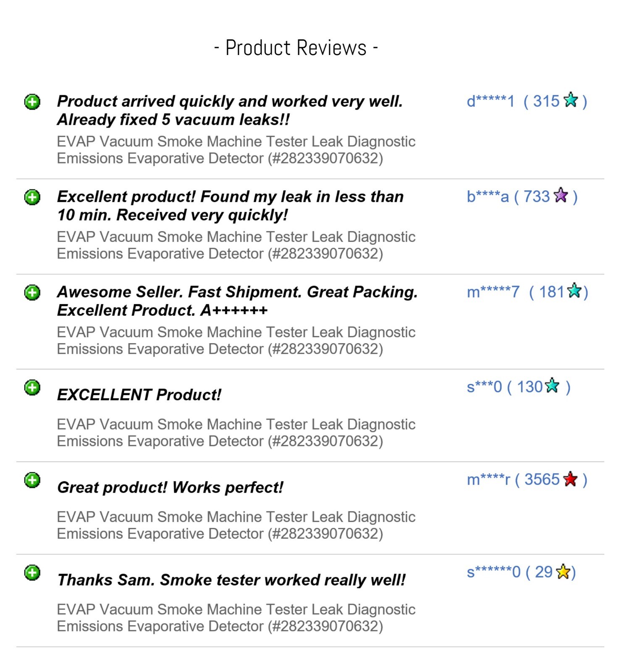Click the red star next to 3565
634x672 pixels.
[x=571, y=479]
